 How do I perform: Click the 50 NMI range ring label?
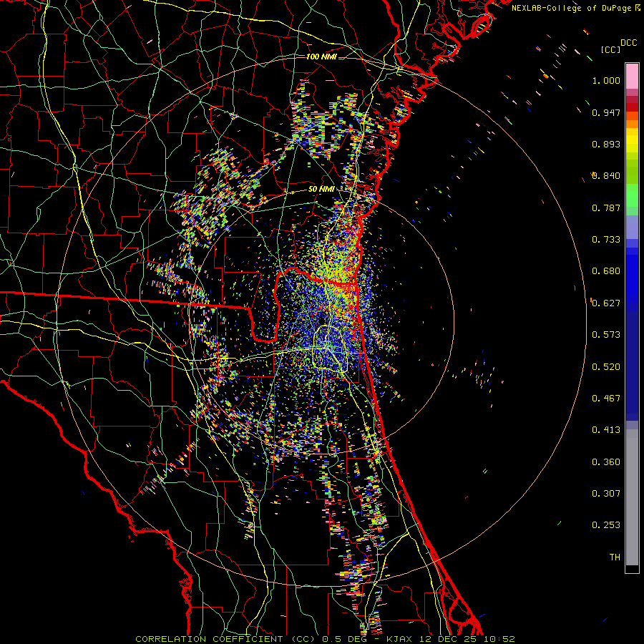pyautogui.click(x=321, y=189)
